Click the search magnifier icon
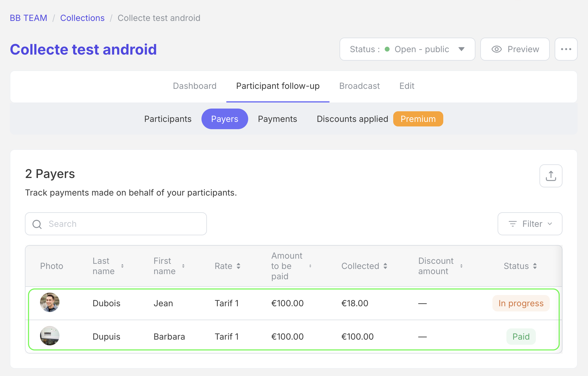 37,224
